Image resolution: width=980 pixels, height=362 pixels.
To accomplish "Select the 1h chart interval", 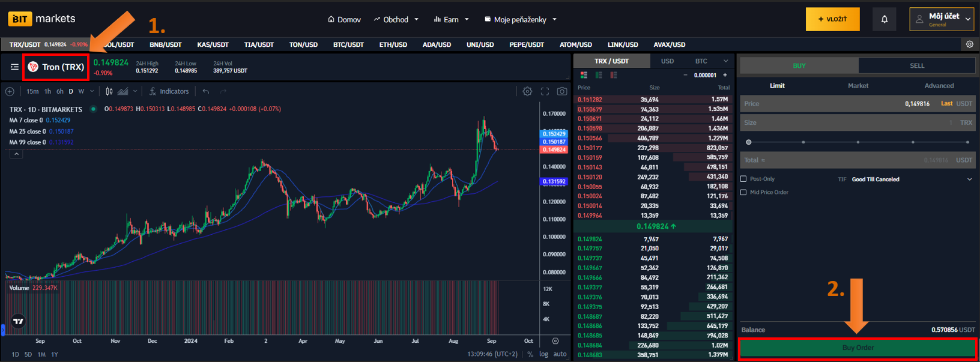I will point(47,91).
